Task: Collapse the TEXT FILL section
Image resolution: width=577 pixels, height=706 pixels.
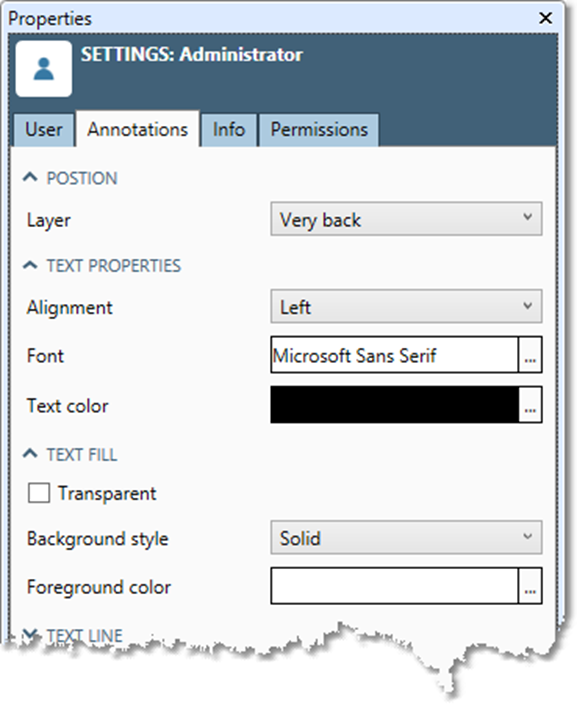Action: pyautogui.click(x=30, y=454)
